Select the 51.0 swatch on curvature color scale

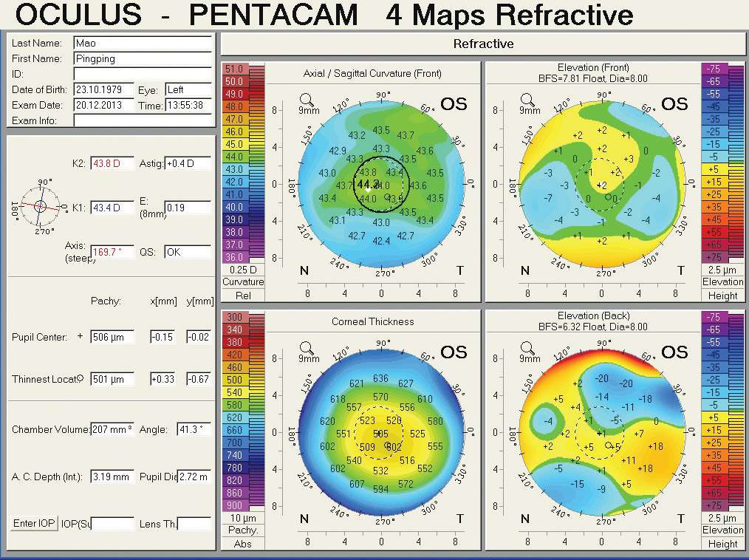pos(234,69)
